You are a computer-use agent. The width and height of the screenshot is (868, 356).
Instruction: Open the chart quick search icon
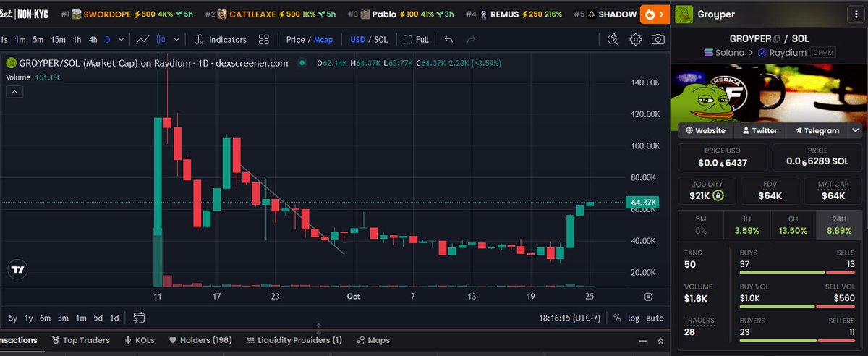[613, 40]
